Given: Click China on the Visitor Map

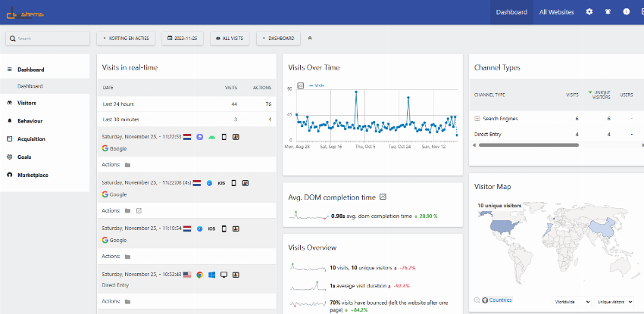Looking at the screenshot, I should tap(602, 228).
